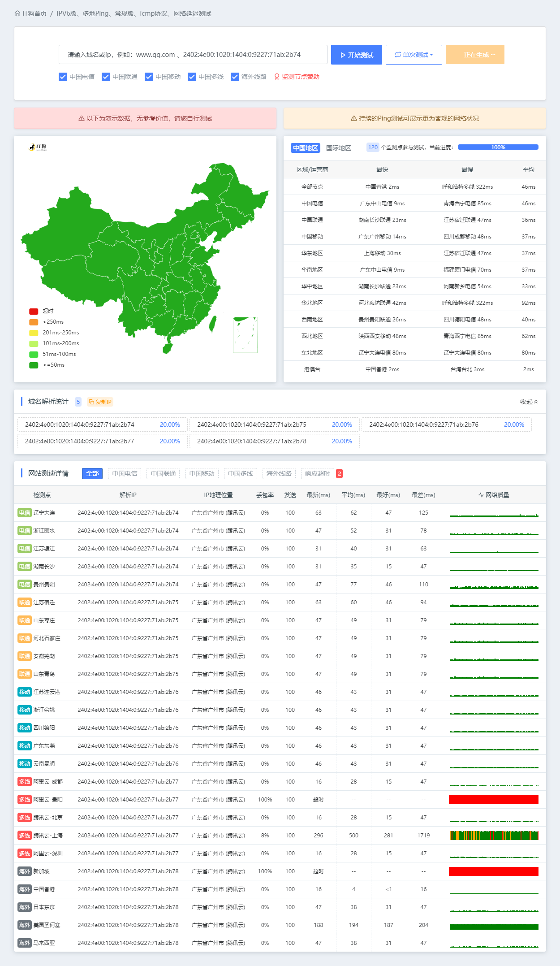Collapse the domain resolution panel with 收起
560x966 pixels.
529,402
